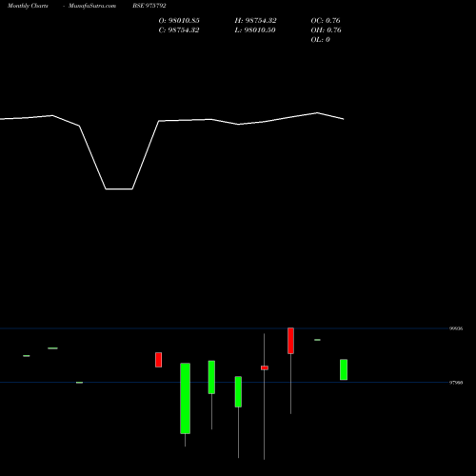This screenshot has height=476, width=476.
Task: Click the "OC: 0.76" readout
Action: [x=326, y=21]
